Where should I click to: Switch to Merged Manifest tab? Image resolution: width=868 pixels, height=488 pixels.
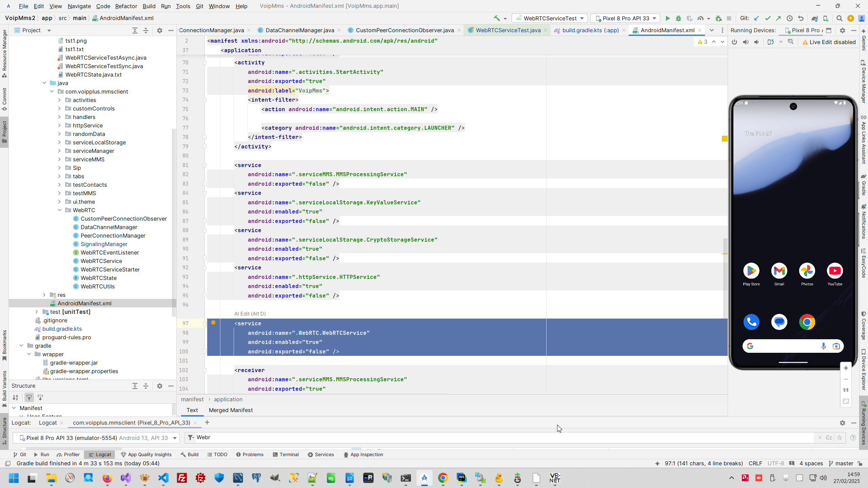click(x=231, y=410)
